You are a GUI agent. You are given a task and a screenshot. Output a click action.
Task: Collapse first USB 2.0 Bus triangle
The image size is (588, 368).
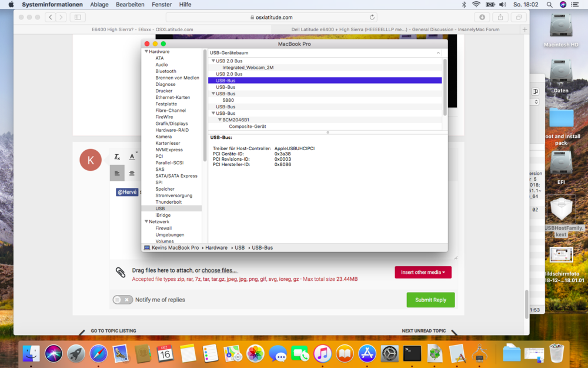click(x=213, y=61)
